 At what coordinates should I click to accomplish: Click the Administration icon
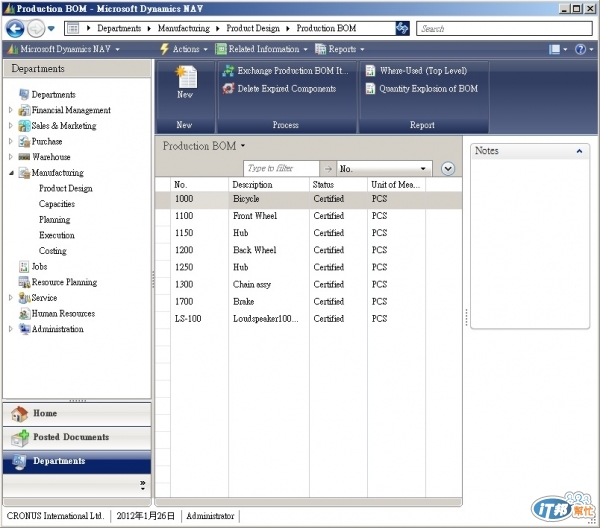click(x=24, y=329)
